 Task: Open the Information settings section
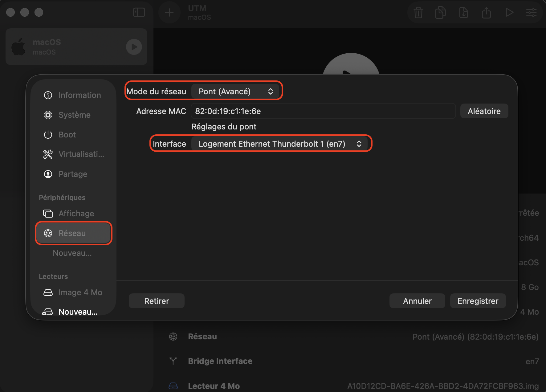[x=73, y=95]
